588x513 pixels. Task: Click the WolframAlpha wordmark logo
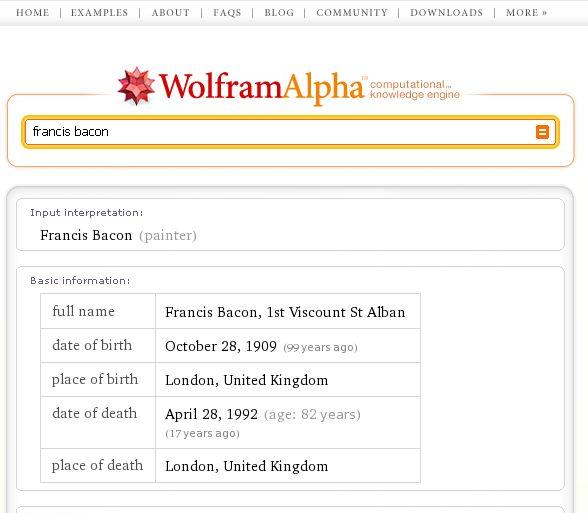tap(262, 87)
